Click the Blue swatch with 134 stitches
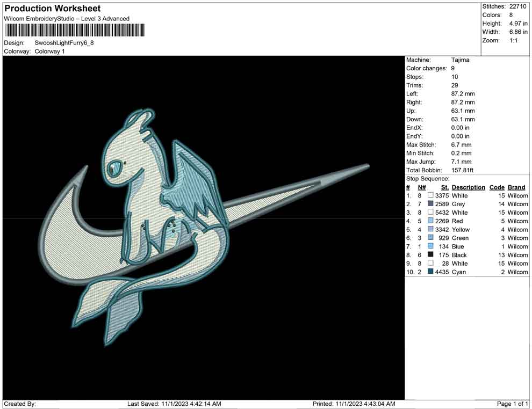This screenshot has width=532, height=409. tap(430, 246)
